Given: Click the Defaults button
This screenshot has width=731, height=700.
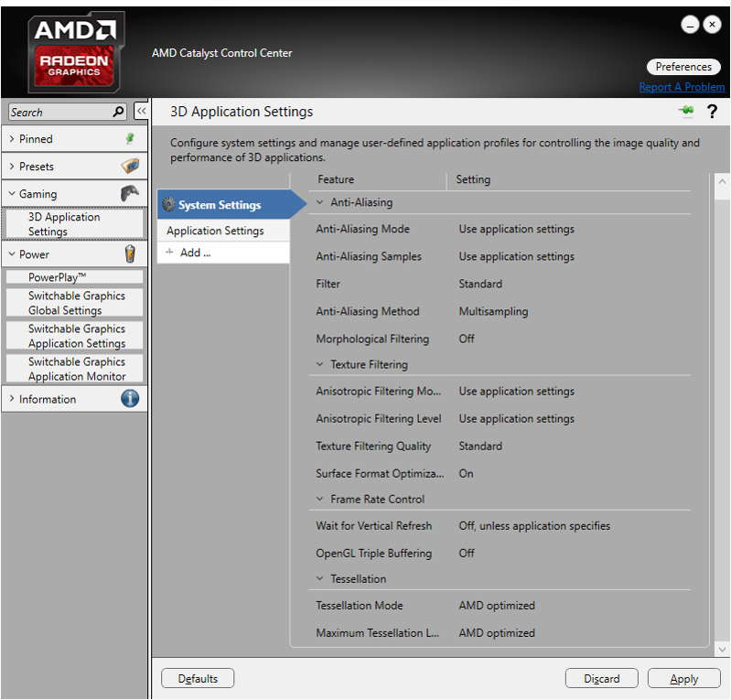Looking at the screenshot, I should tap(198, 678).
